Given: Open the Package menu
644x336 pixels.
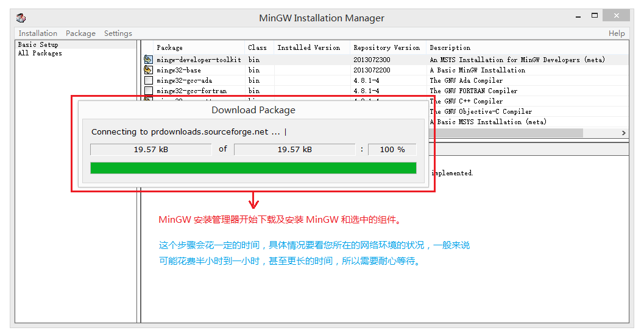Looking at the screenshot, I should pyautogui.click(x=80, y=33).
